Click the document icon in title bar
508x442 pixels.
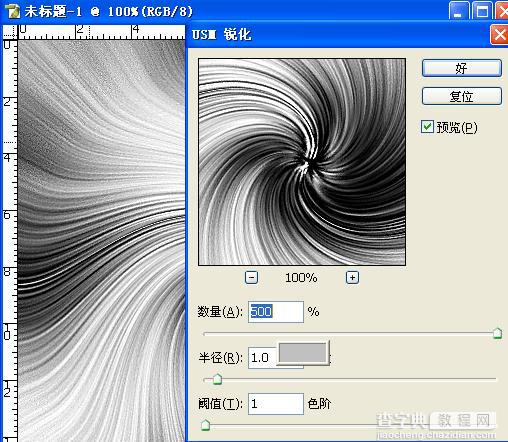coord(13,11)
